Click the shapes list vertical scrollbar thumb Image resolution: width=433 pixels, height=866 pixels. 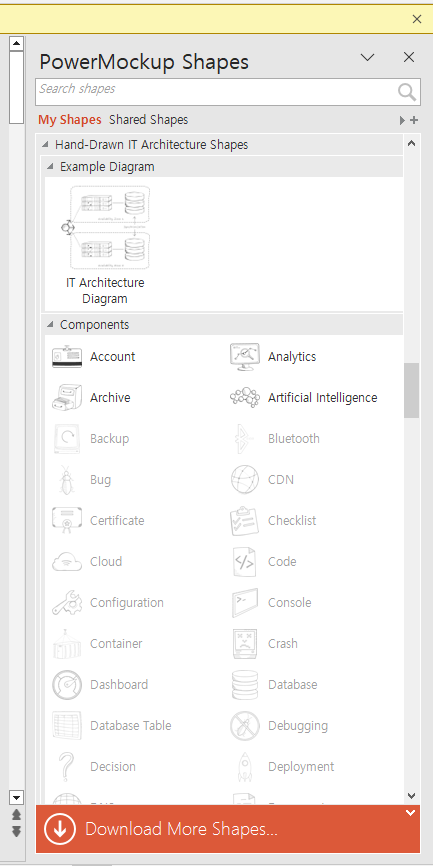pos(411,390)
